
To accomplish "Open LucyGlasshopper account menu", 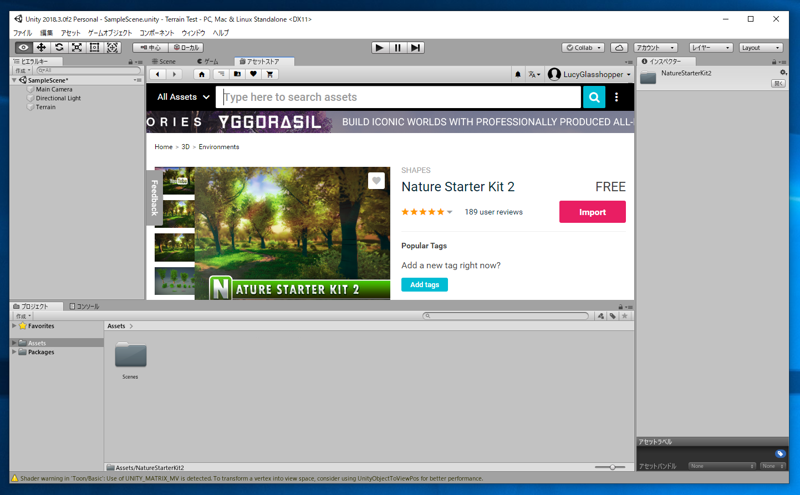I will tap(589, 75).
